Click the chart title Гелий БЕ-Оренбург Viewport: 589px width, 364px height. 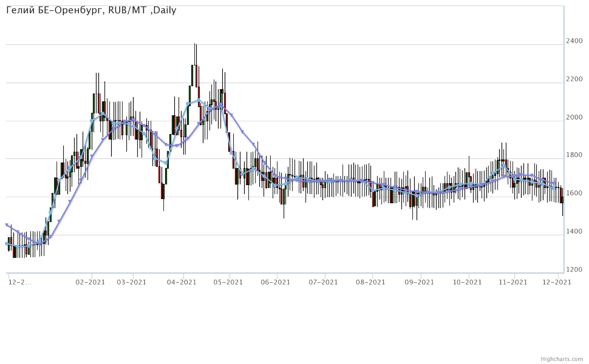(x=91, y=10)
